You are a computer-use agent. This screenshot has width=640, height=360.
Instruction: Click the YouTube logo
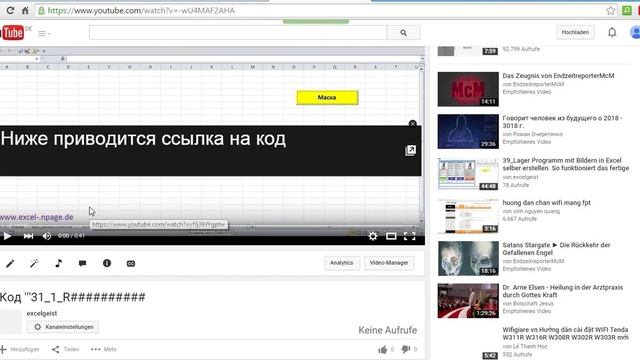click(x=12, y=33)
